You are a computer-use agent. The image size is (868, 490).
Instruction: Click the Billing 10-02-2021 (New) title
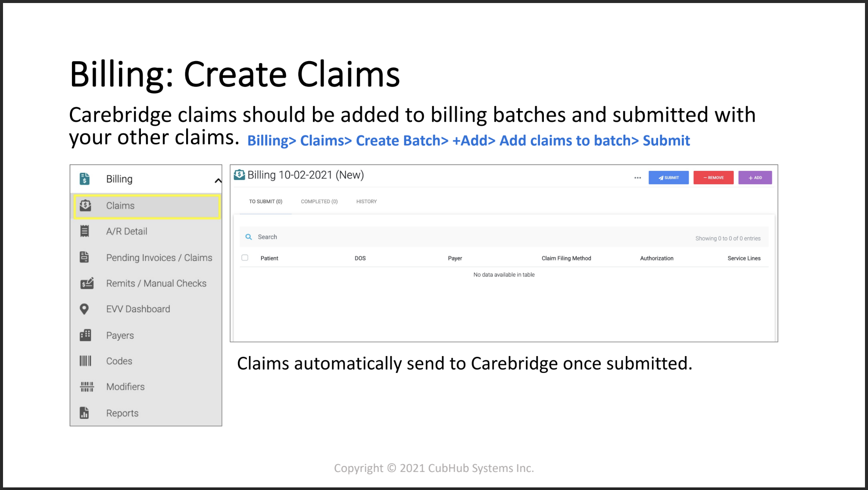[306, 175]
